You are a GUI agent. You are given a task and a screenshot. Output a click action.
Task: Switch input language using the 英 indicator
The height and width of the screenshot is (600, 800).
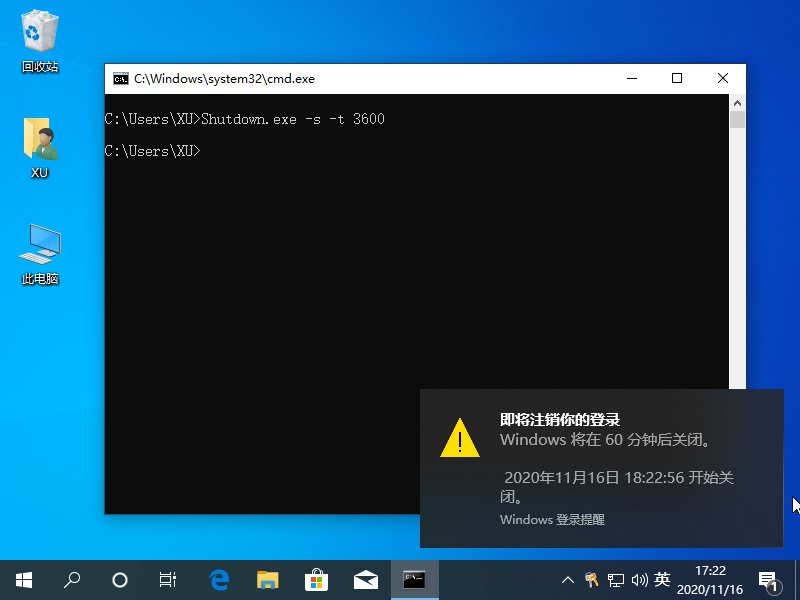[x=662, y=580]
